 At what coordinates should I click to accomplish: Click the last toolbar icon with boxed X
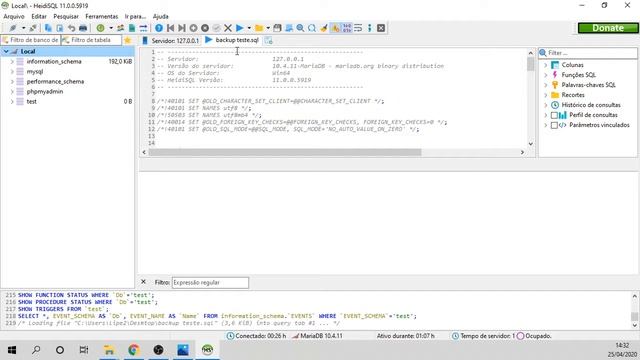point(381,28)
